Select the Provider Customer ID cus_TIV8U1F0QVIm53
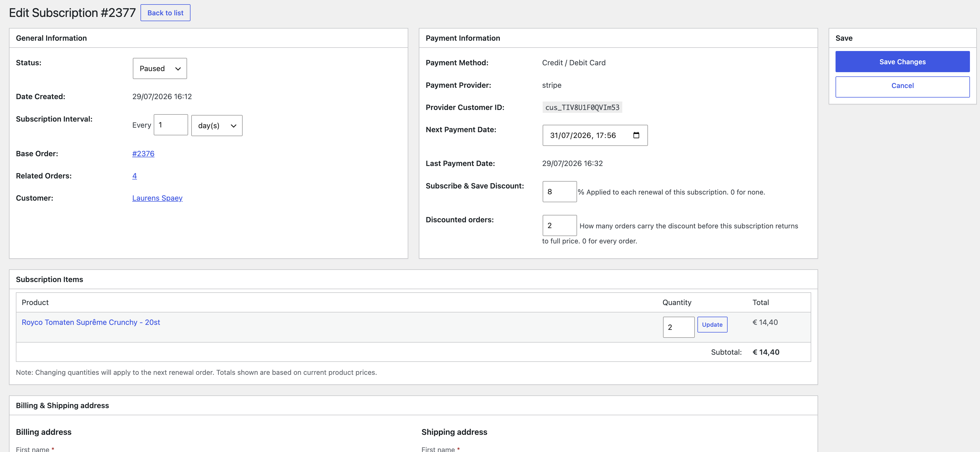This screenshot has height=452, width=980. [x=582, y=108]
